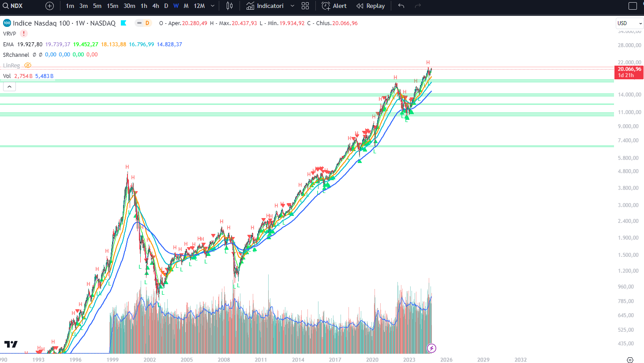Select the candlestick chart style icon
This screenshot has width=644, height=363.
(x=228, y=6)
